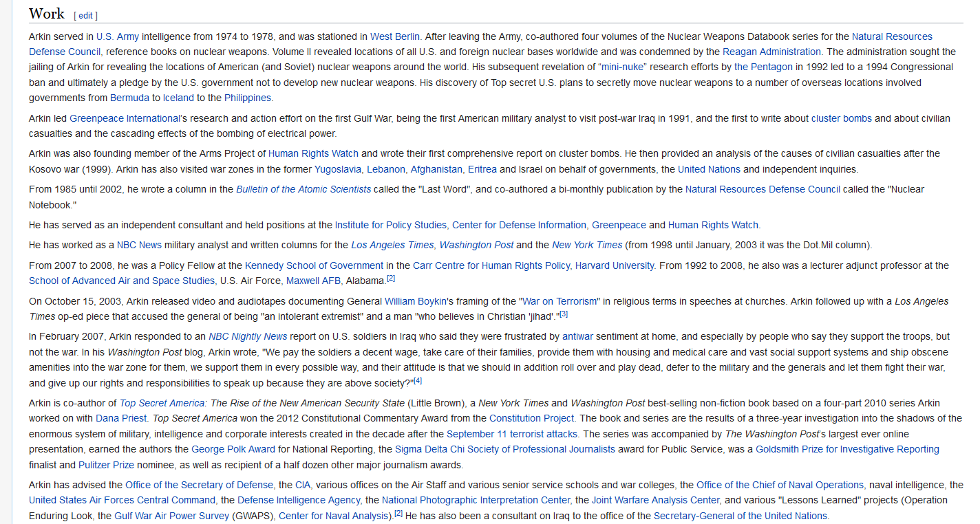Open the U.S. Army link
Viewport: 980px width, 524px height.
point(118,36)
